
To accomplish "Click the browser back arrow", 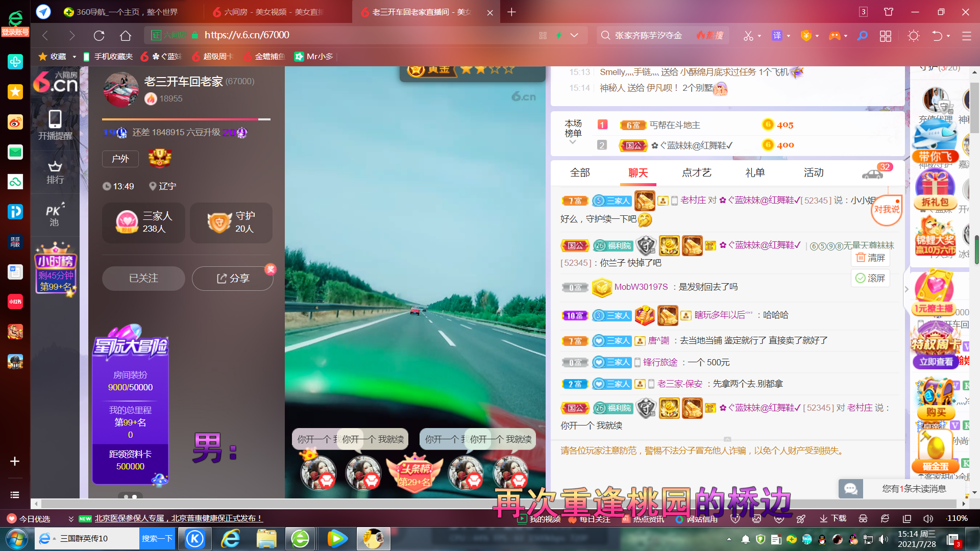I will [x=45, y=35].
